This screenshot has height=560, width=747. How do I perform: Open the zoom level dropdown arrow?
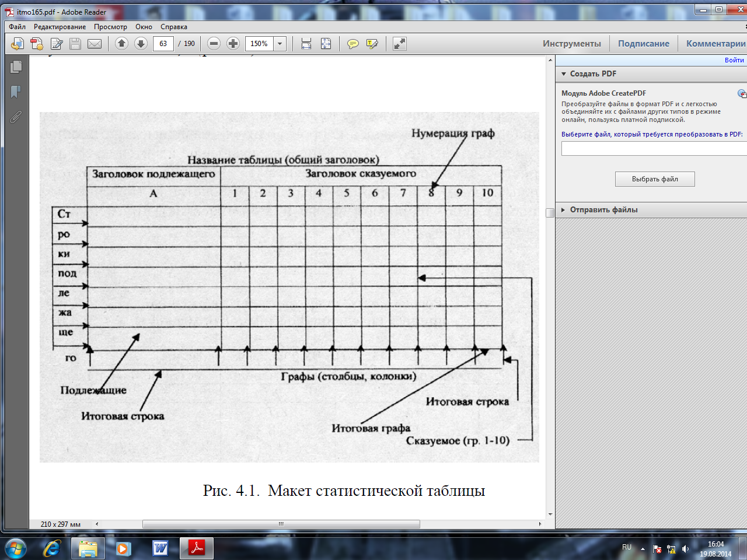click(280, 44)
